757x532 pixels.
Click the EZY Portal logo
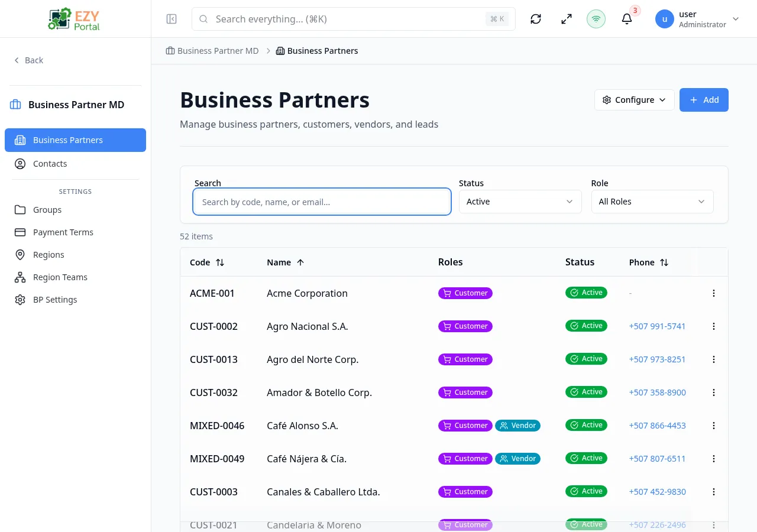pyautogui.click(x=75, y=19)
